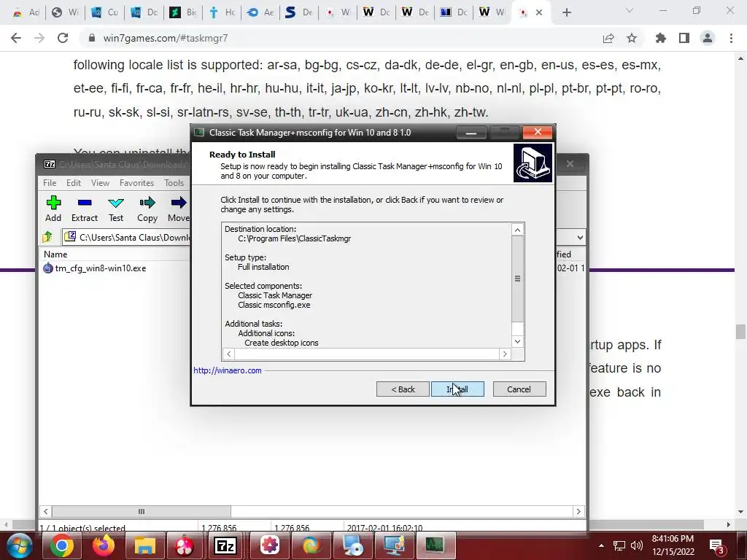Open the Windows Start orb
747x560 pixels.
point(19,545)
